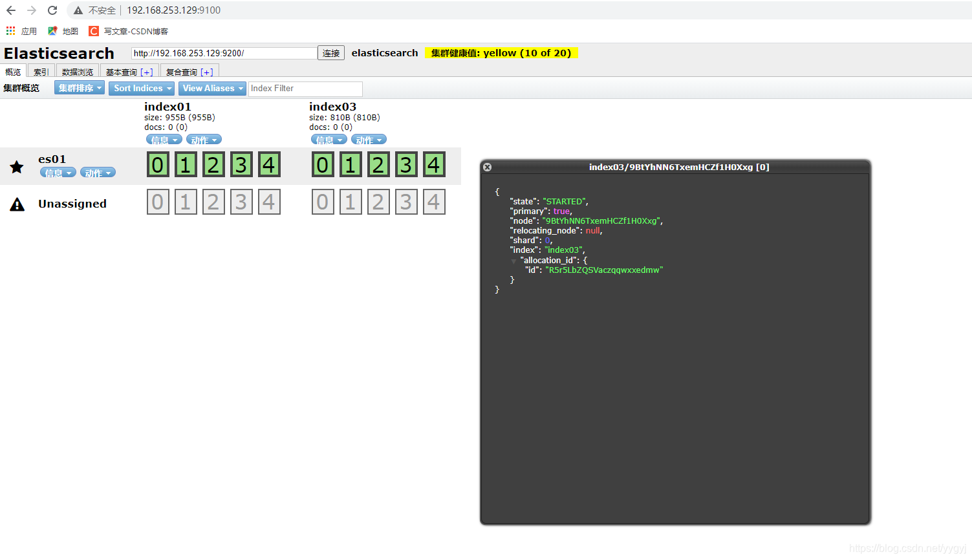Image resolution: width=972 pixels, height=560 pixels.
Task: Select index03 shard 3 on es01
Action: point(406,165)
